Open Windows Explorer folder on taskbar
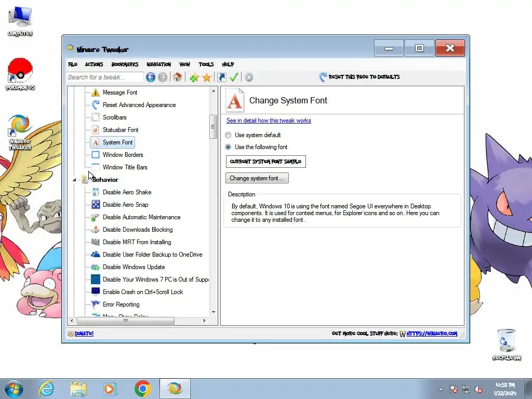The width and height of the screenshot is (532, 399). [78, 389]
